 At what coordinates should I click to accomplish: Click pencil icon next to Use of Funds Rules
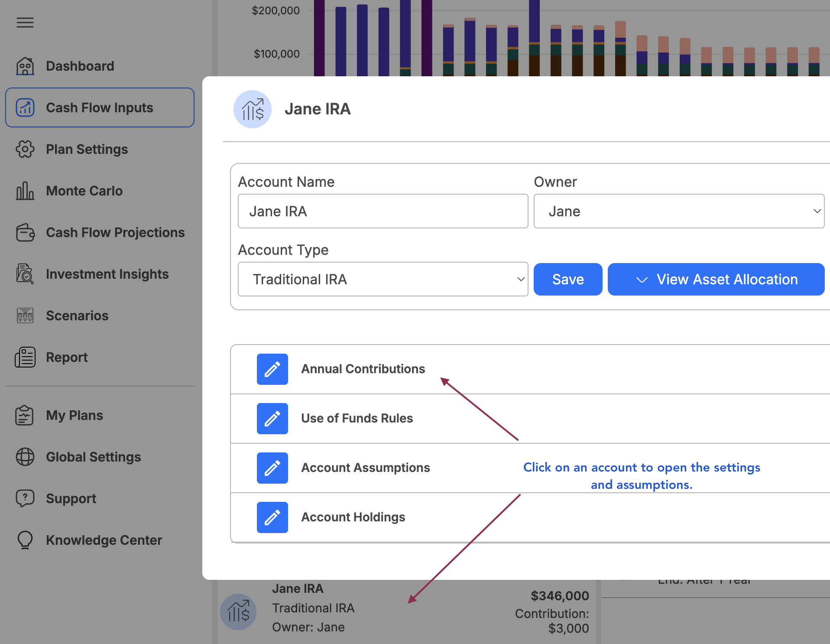pos(272,419)
